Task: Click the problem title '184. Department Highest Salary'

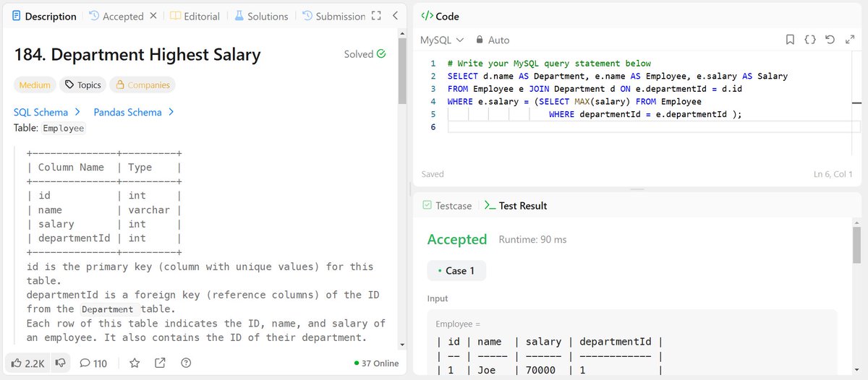Action: point(137,55)
